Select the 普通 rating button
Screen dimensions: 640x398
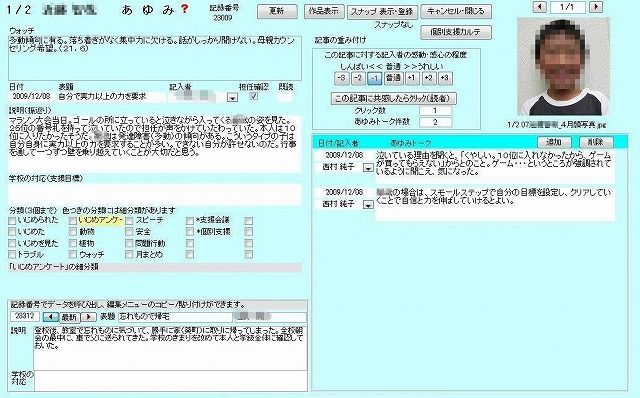coord(393,78)
